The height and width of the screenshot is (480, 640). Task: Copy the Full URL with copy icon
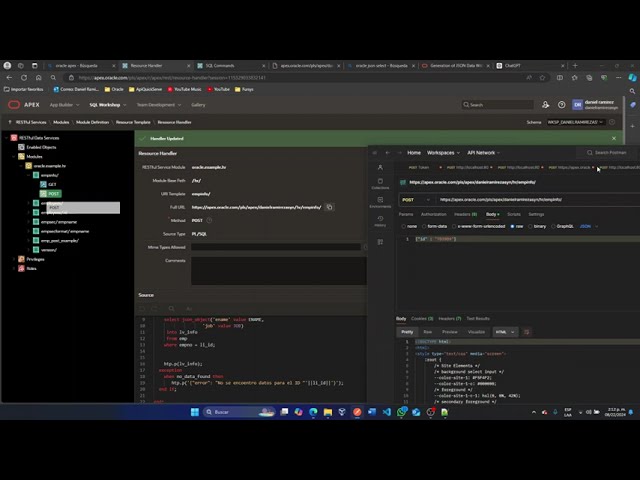329,207
